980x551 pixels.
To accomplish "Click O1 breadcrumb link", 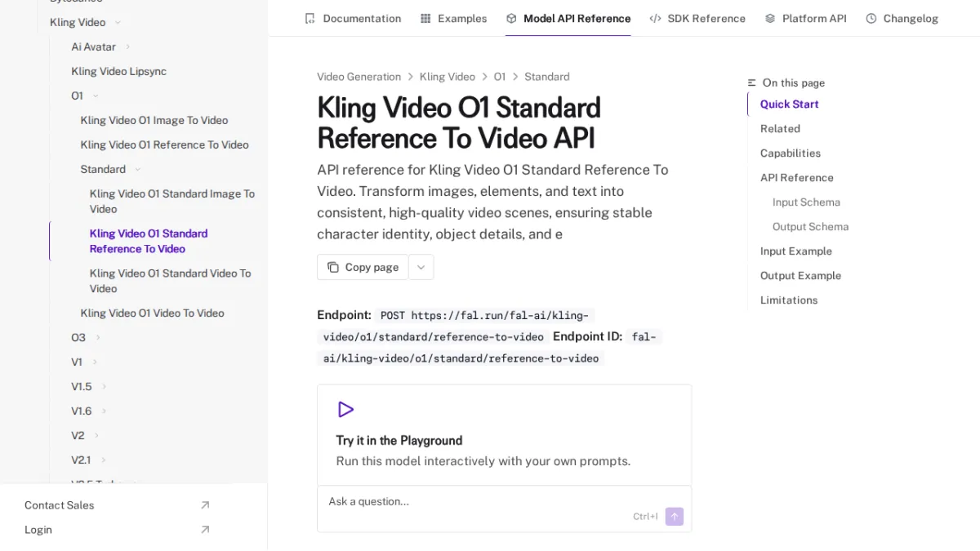I will (499, 77).
